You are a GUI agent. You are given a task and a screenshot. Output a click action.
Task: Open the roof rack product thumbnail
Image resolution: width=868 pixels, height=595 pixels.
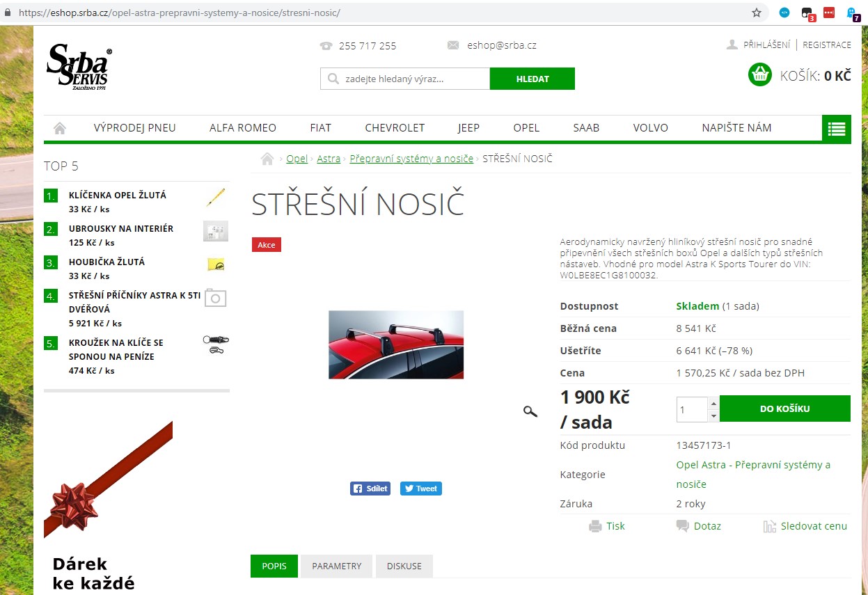tap(396, 344)
